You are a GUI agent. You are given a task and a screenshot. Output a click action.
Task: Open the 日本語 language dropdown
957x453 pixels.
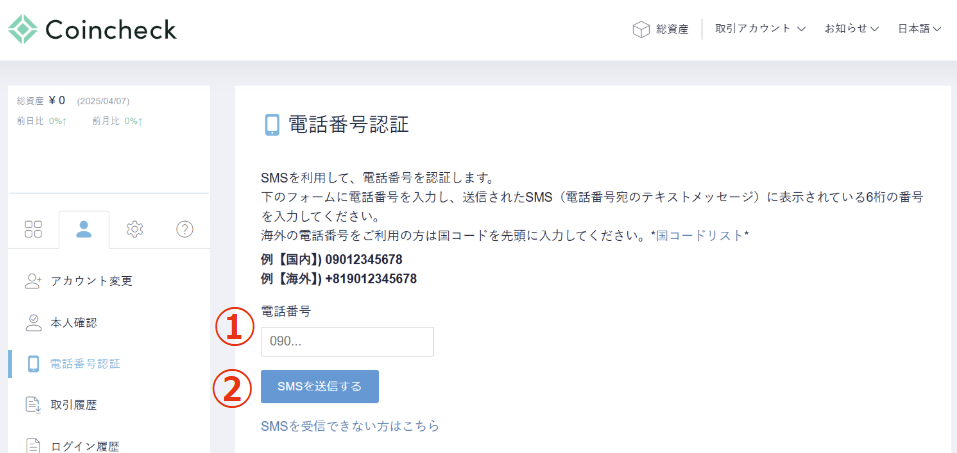point(919,29)
